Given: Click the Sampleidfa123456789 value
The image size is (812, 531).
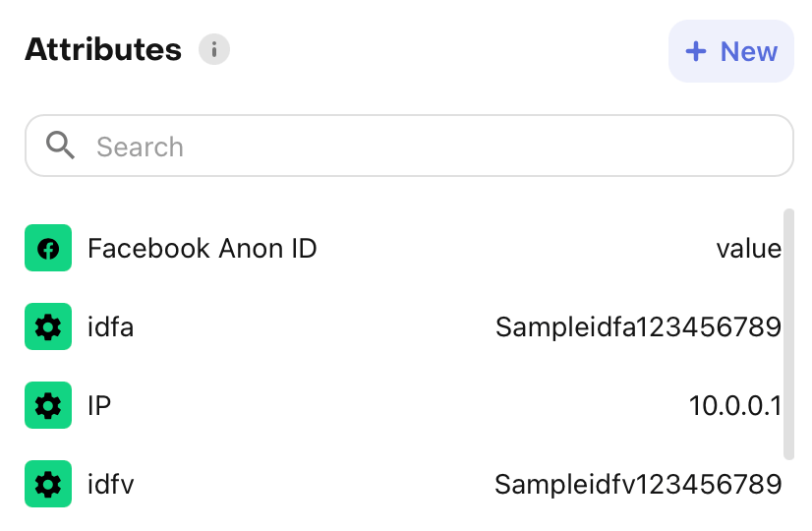Looking at the screenshot, I should coord(638,326).
